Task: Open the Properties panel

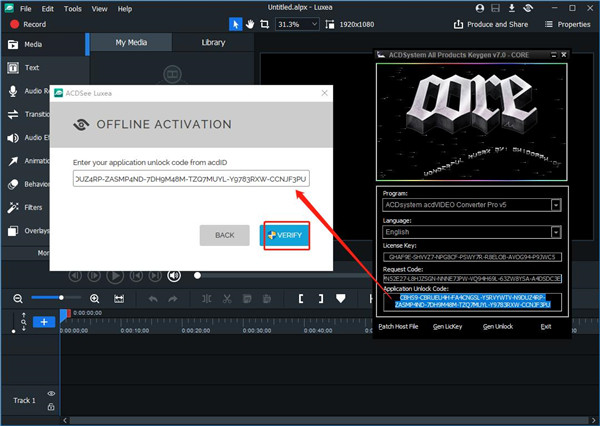Action: (x=567, y=24)
